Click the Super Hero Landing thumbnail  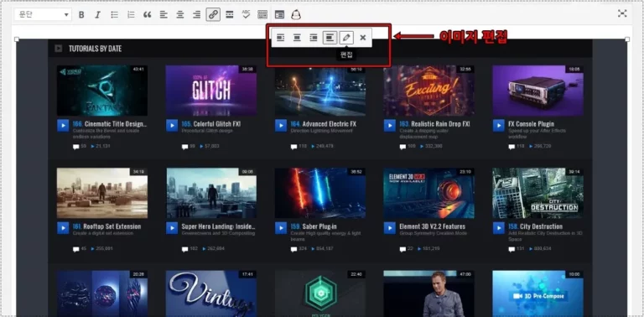point(211,193)
